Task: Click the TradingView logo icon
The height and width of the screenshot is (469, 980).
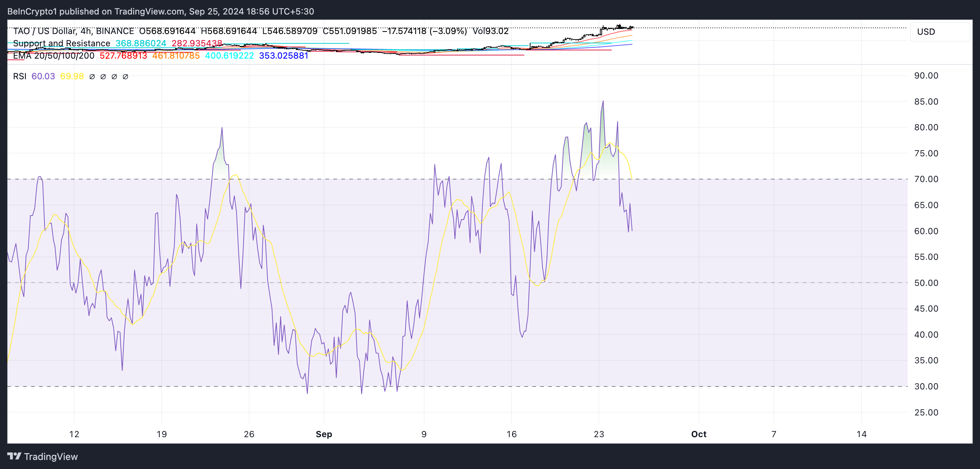Action: pos(14,456)
